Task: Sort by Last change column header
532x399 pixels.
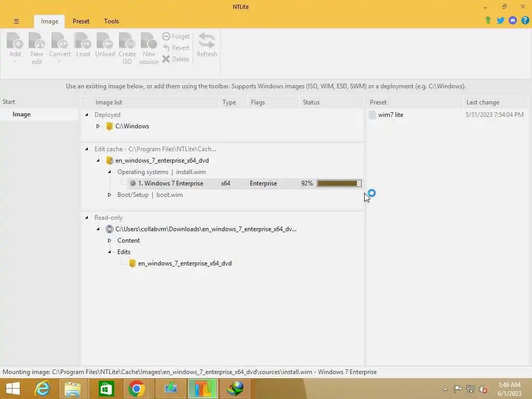Action: pyautogui.click(x=495, y=102)
